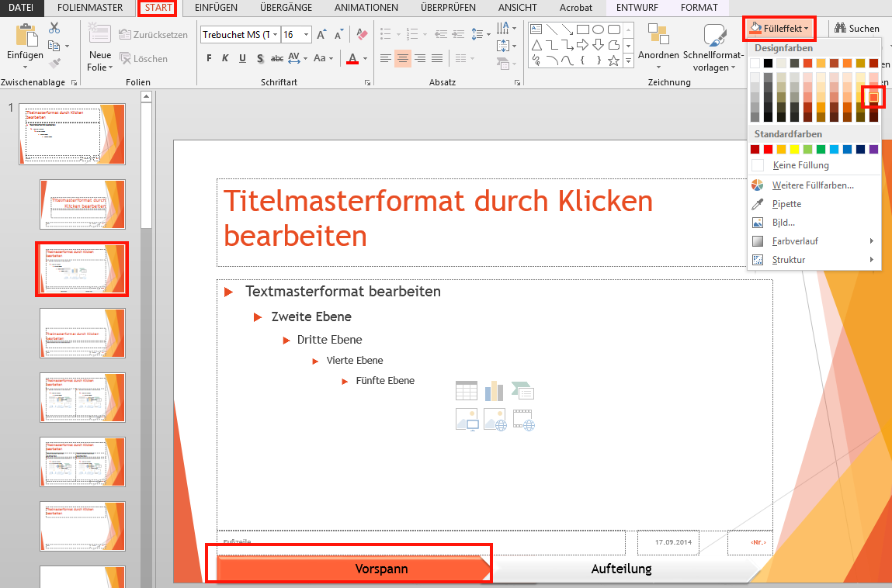Select the star shape in shapes gallery
The width and height of the screenshot is (892, 588).
[x=613, y=61]
